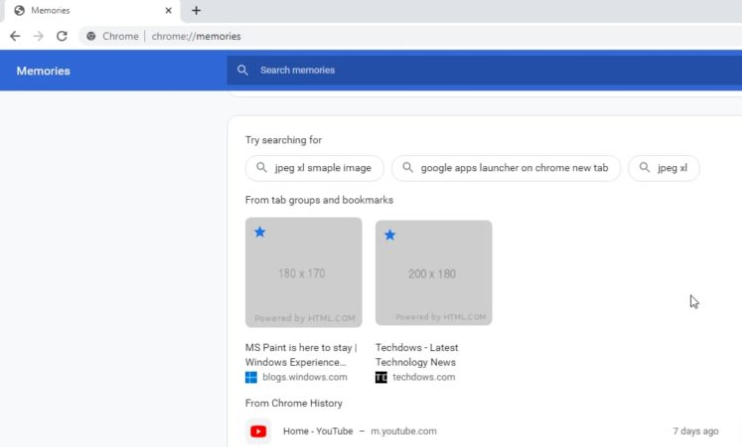This screenshot has height=447, width=742.
Task: Open "MS Paint is here to stay" link
Action: coord(301,354)
